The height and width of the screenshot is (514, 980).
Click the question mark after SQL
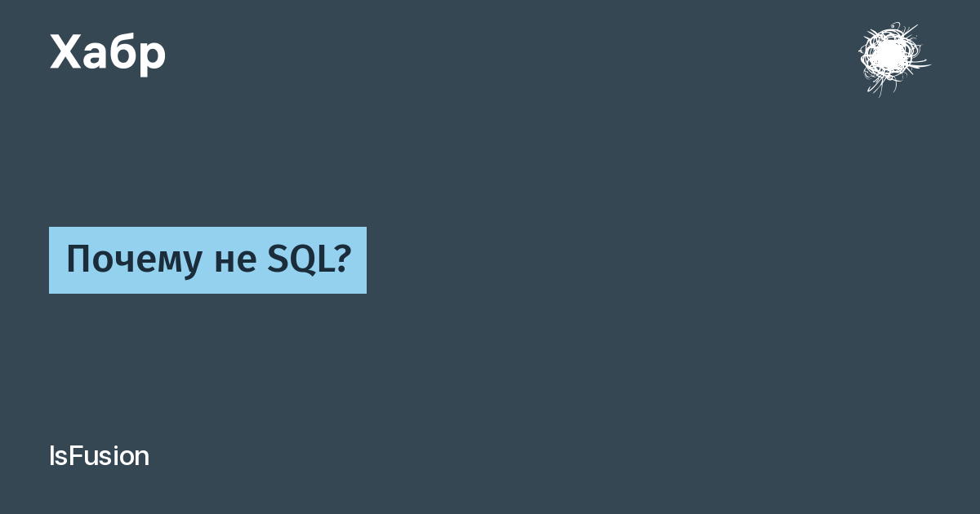[x=342, y=259]
